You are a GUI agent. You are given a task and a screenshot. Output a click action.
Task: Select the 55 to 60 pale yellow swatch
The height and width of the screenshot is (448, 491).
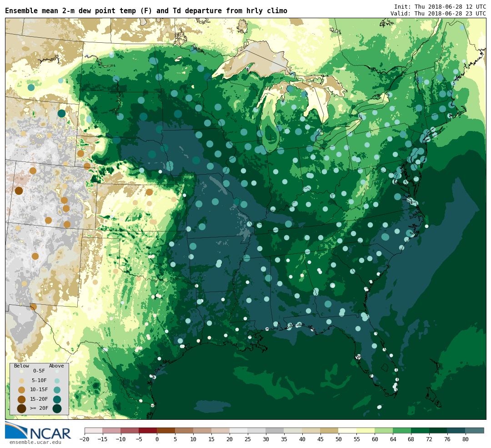coord(366,430)
